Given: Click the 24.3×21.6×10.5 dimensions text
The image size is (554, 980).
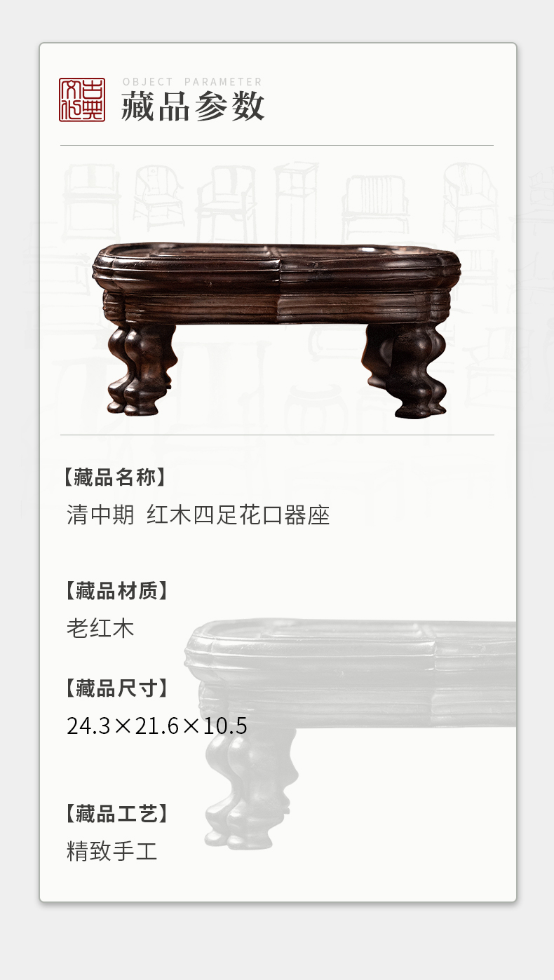Looking at the screenshot, I should point(157,726).
